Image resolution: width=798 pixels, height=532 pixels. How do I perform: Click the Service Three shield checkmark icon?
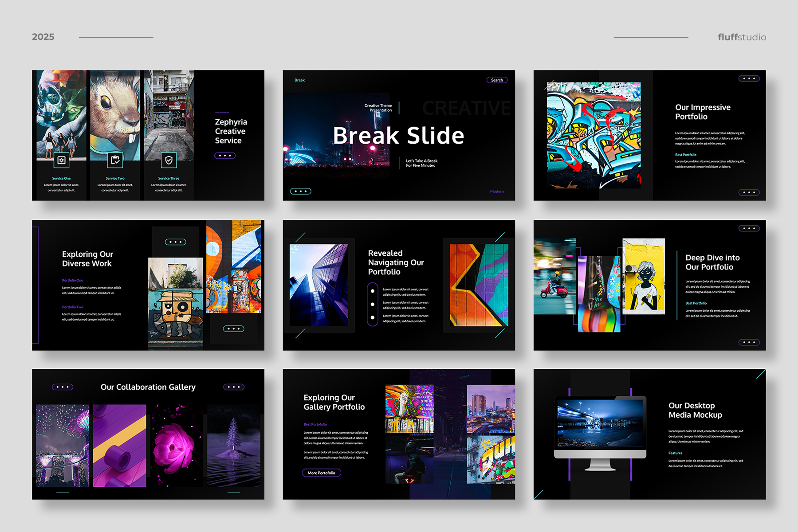pos(169,160)
